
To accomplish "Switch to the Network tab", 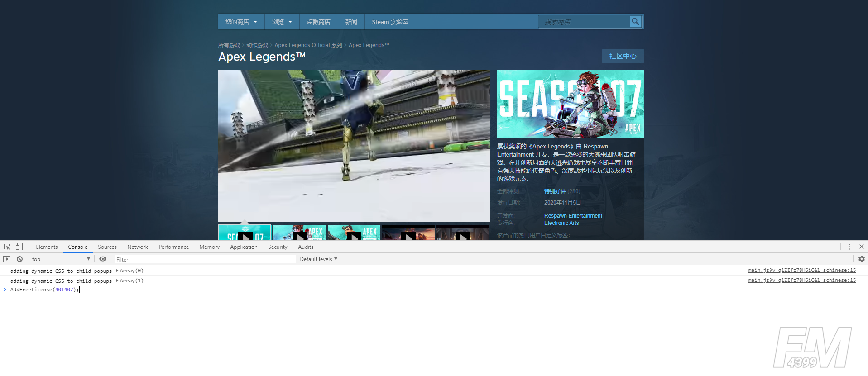I will click(138, 247).
